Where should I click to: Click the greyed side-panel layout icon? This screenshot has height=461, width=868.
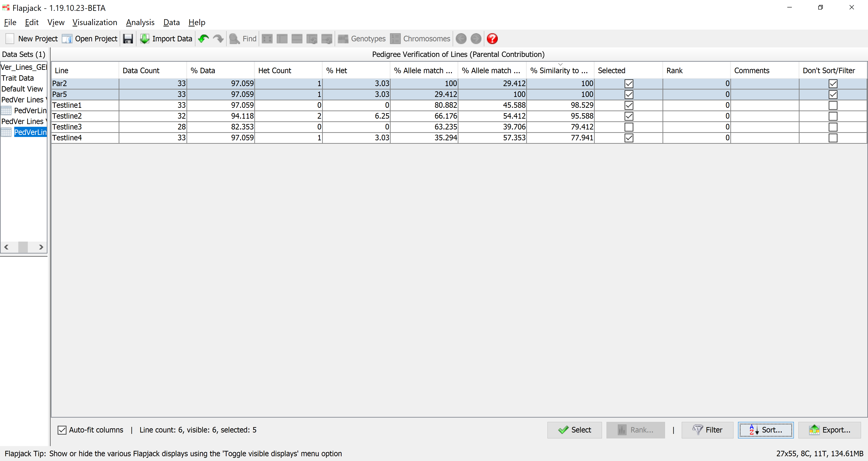click(282, 39)
